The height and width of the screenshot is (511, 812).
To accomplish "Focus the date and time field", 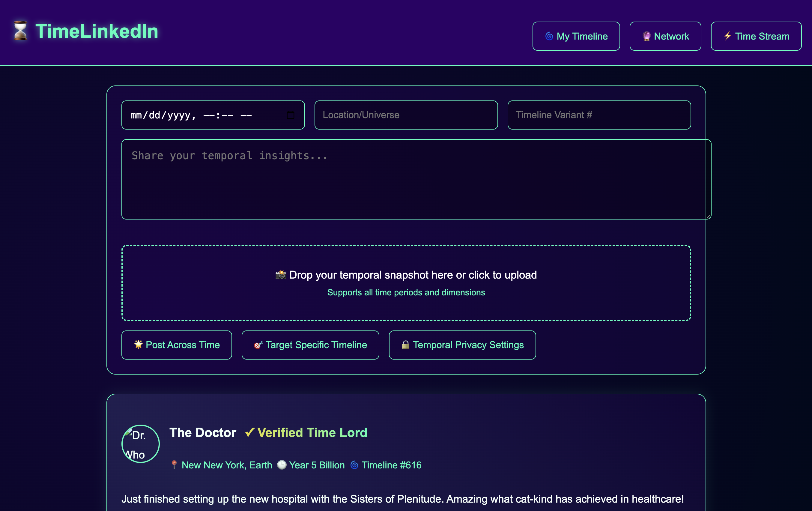I will (213, 115).
